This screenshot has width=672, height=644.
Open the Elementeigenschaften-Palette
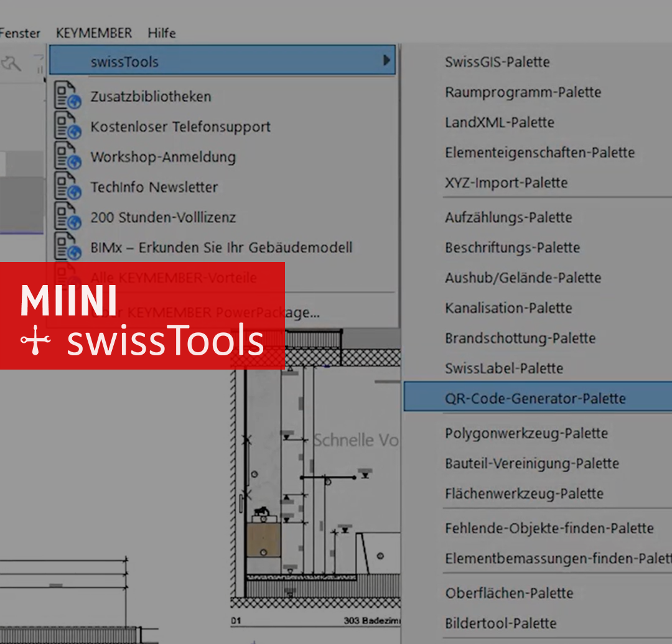[x=539, y=152]
